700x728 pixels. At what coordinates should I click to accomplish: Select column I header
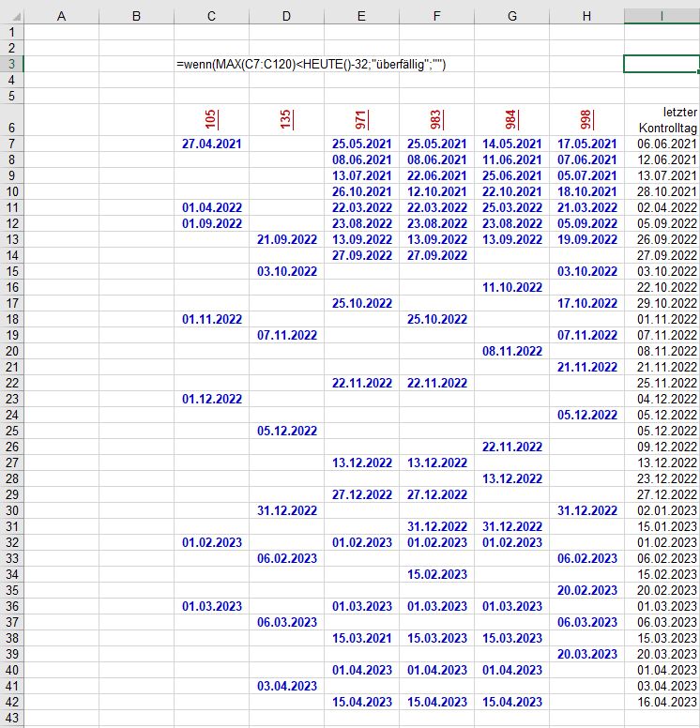point(662,17)
